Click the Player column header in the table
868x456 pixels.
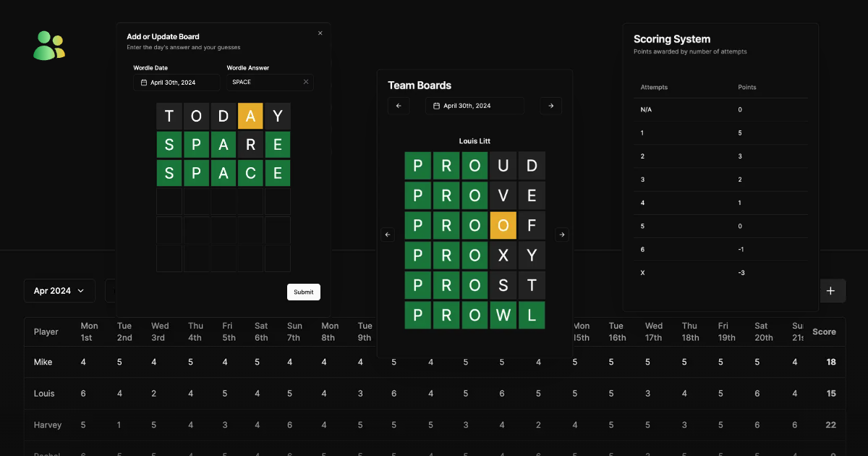[x=46, y=332]
